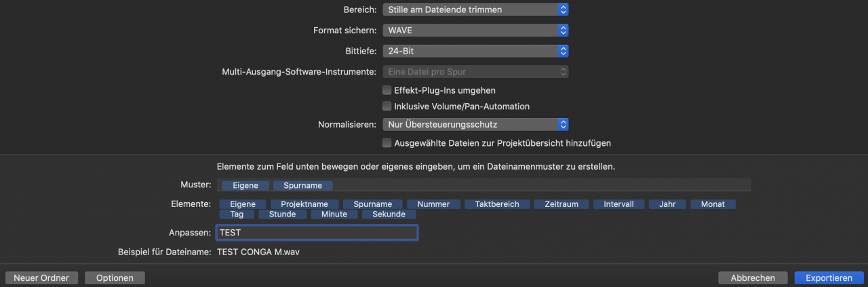Expand the Bittiefe 24-Bit dropdown
This screenshot has height=287, width=868.
[475, 51]
